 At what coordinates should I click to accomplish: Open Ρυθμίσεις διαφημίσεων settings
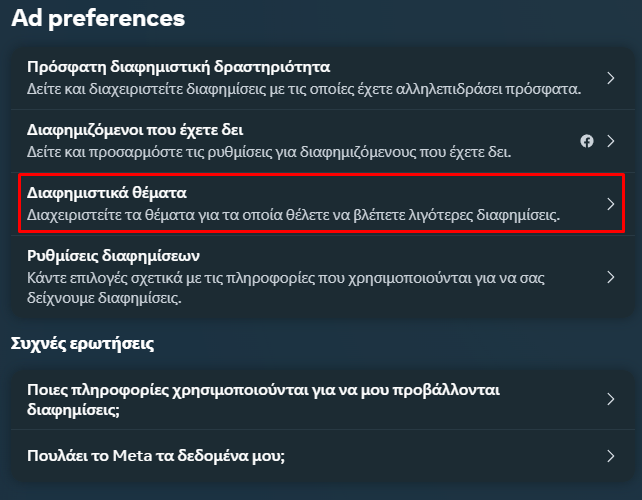(x=322, y=277)
